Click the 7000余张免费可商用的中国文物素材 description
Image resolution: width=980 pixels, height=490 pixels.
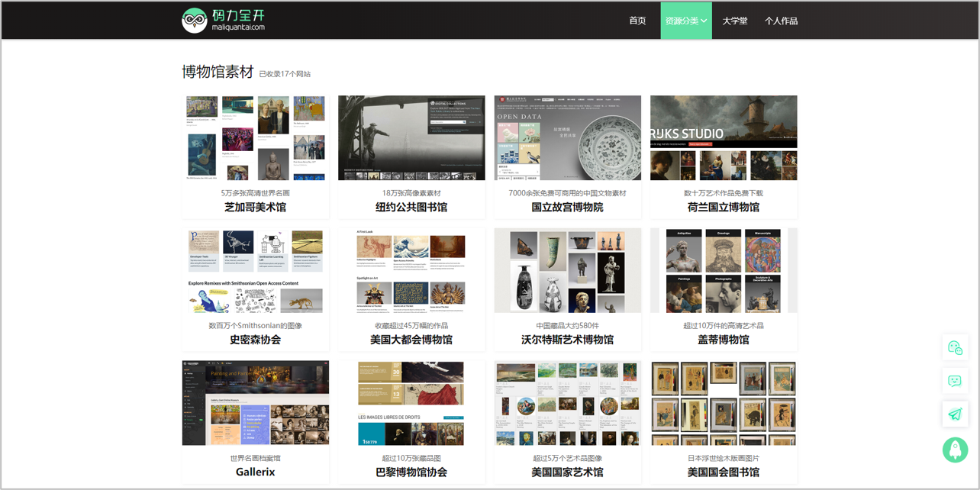(x=568, y=193)
